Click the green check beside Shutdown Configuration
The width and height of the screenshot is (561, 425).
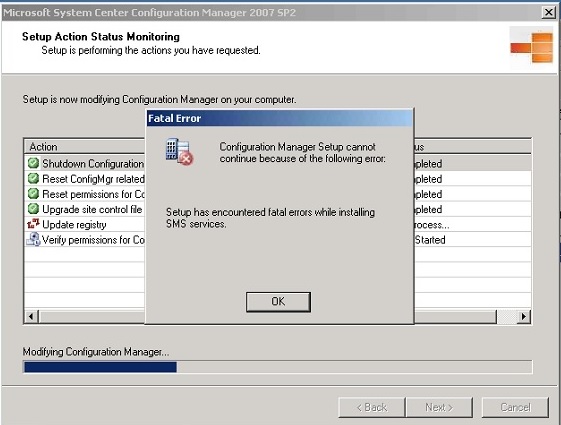pos(33,163)
